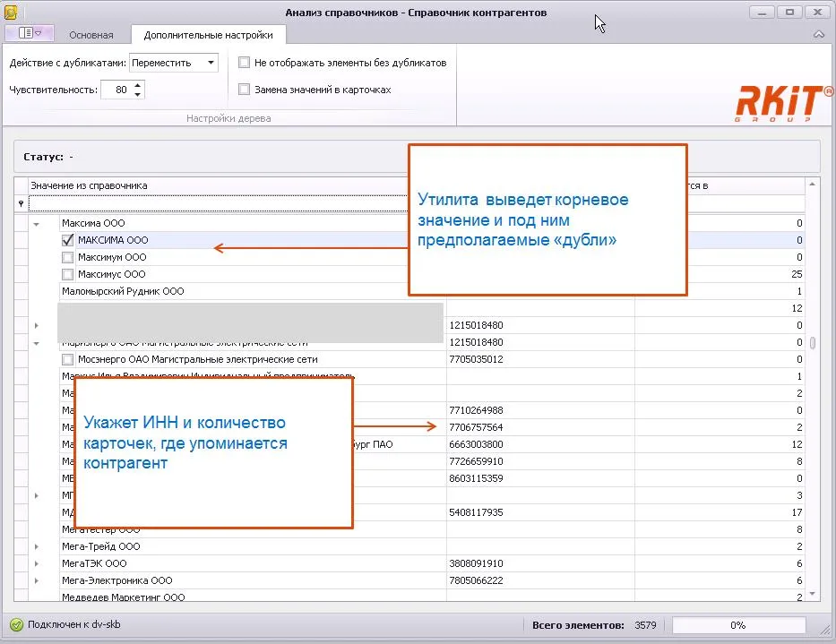Switch to the Основная tab

[90, 35]
